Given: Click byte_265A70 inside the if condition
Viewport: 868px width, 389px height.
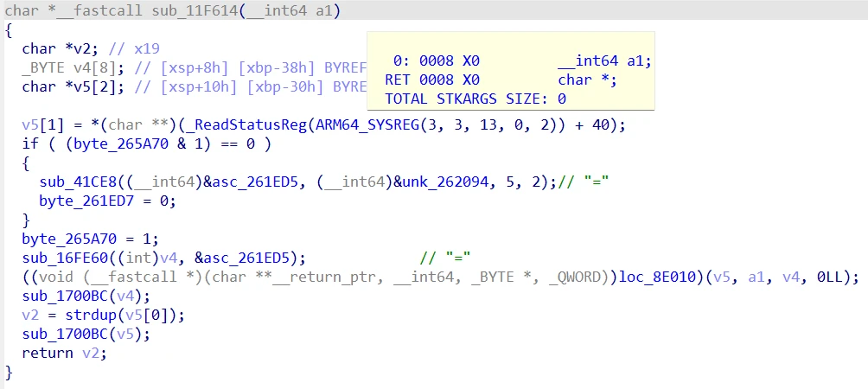Looking at the screenshot, I should pyautogui.click(x=121, y=143).
